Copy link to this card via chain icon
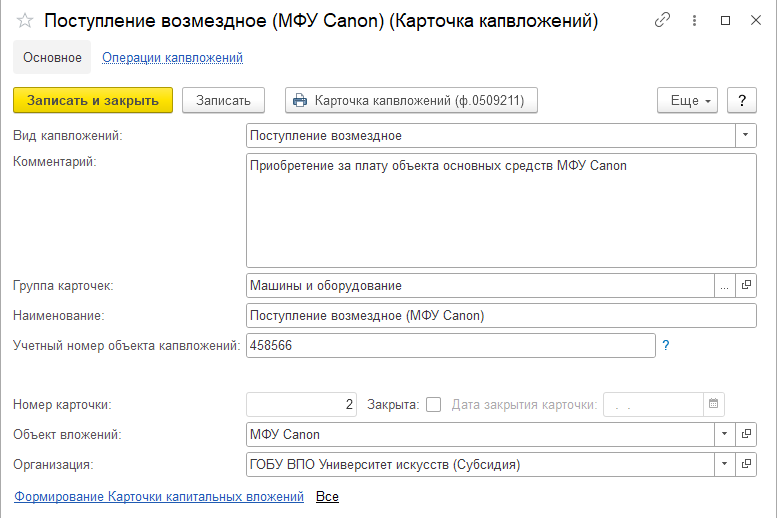The image size is (777, 518). (x=662, y=20)
